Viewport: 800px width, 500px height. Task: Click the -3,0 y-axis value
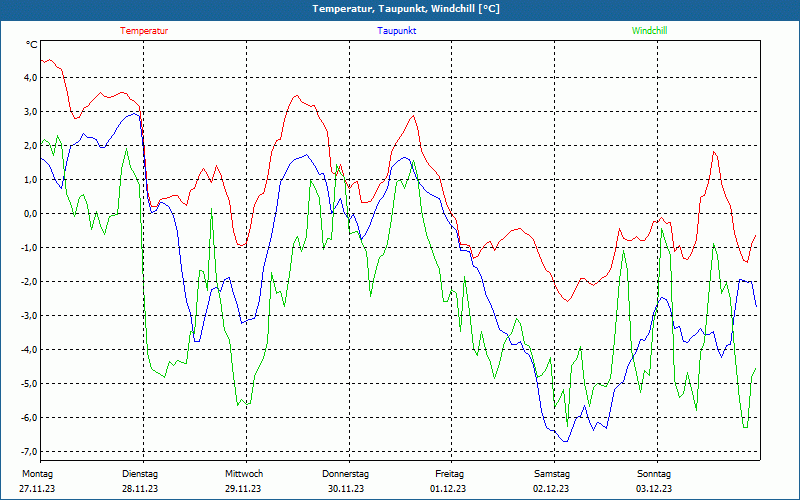(29, 315)
